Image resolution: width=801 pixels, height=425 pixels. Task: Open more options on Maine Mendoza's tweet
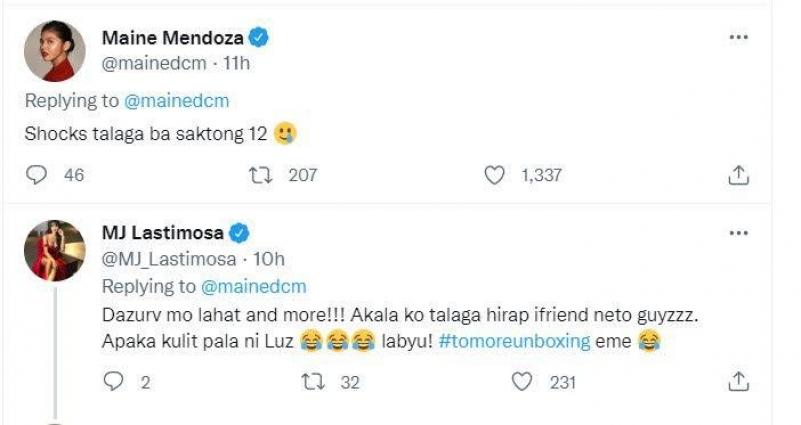738,37
